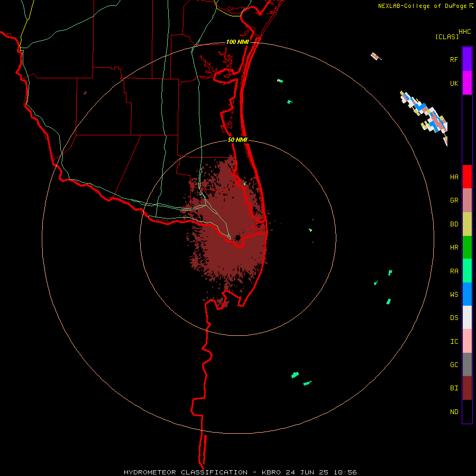Click the 100 NMI range ring label
Viewport: 476px width, 476px height.
click(x=237, y=42)
